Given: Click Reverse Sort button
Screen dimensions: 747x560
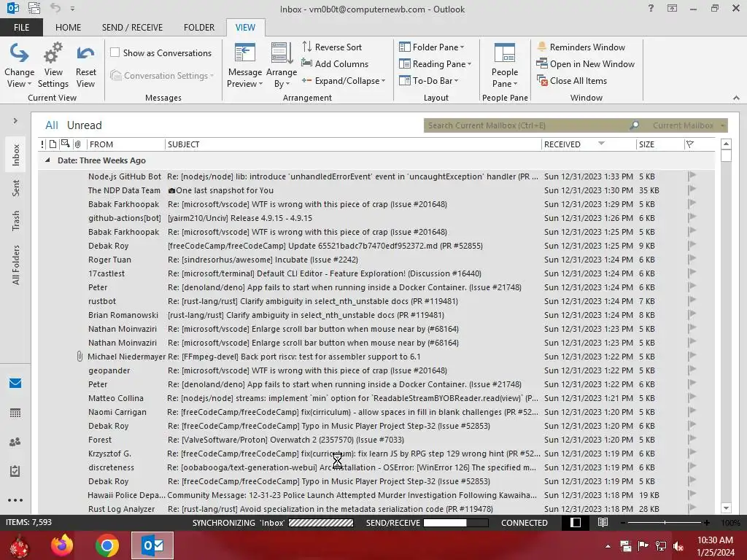Looking at the screenshot, I should pos(332,47).
